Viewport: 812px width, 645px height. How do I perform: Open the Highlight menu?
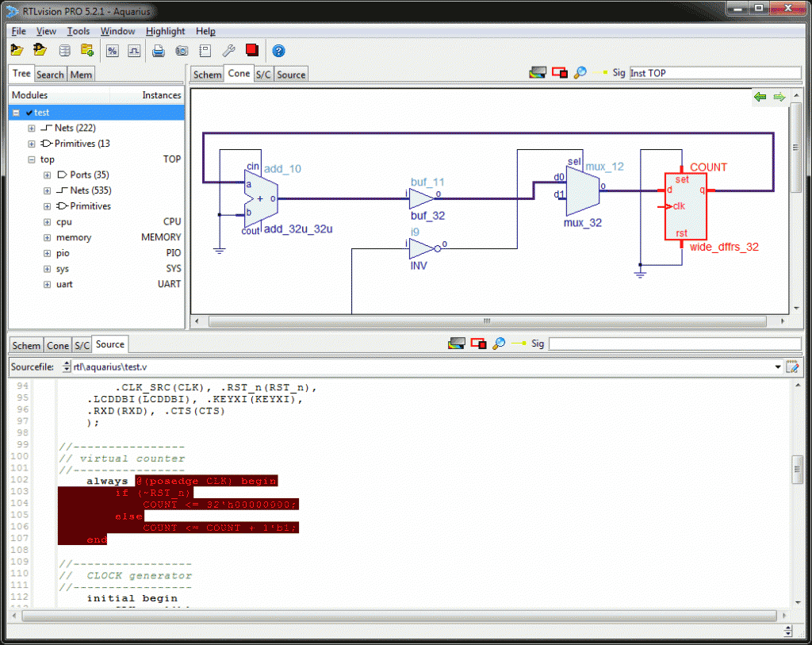coord(165,31)
